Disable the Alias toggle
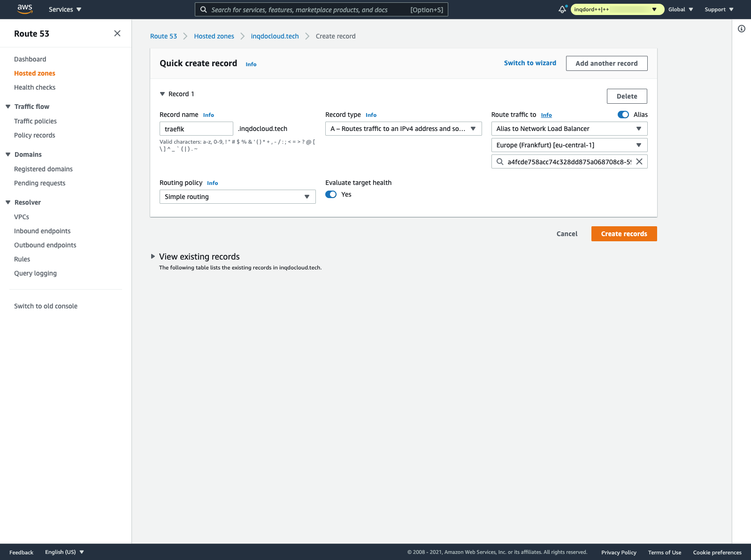Screen dimensions: 751x560 [623, 115]
